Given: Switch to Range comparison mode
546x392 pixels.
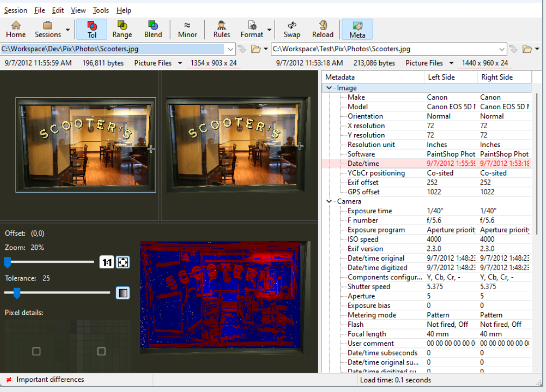Looking at the screenshot, I should (x=122, y=30).
